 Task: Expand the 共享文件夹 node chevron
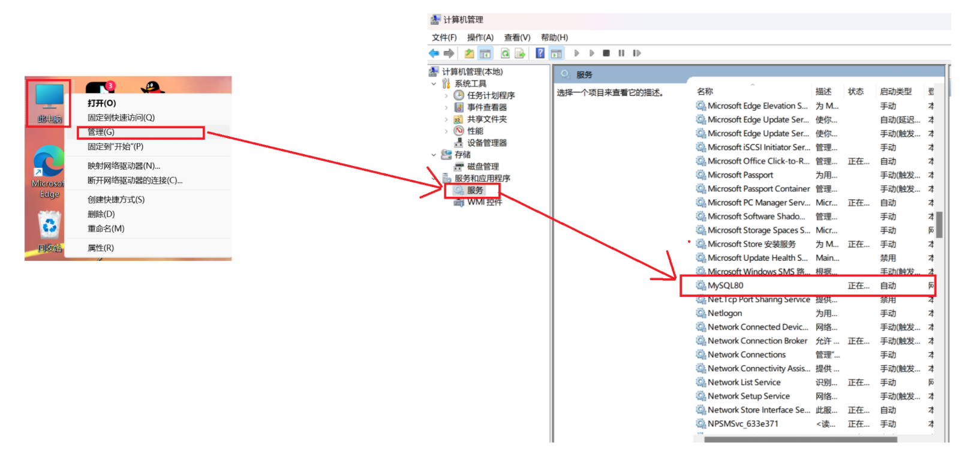tap(446, 119)
